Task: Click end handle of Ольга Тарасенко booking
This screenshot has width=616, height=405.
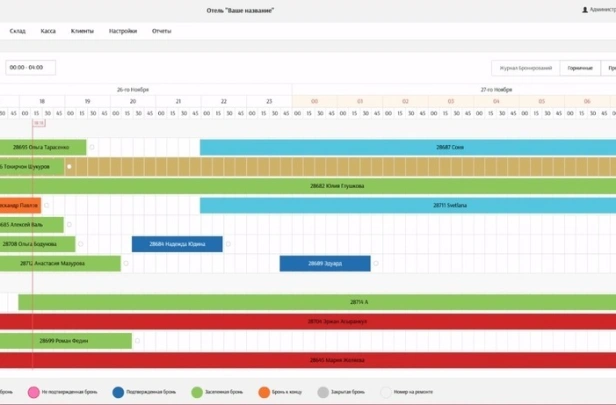Action: tap(92, 147)
